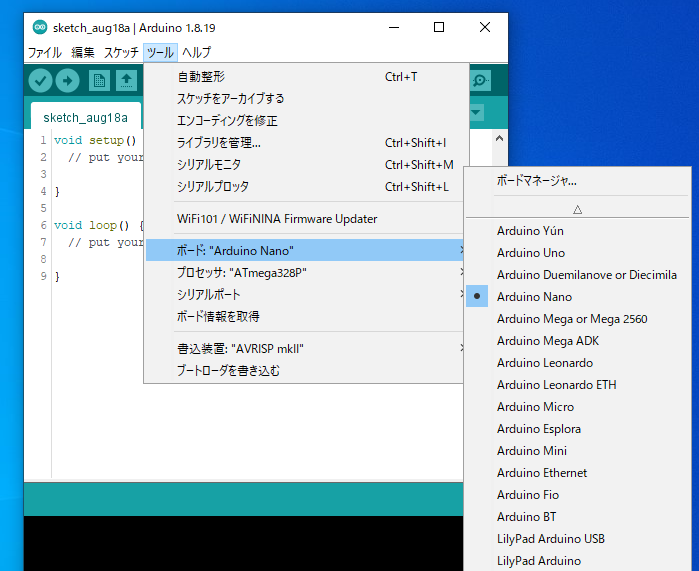The image size is (699, 571).
Task: Open Serial Monitor via magnifier icon
Action: click(x=481, y=81)
